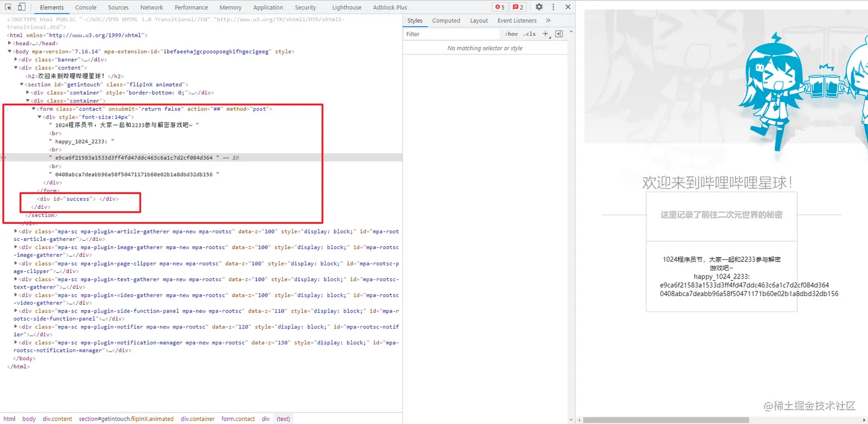
Task: Open the DevTools settings gear
Action: (539, 7)
